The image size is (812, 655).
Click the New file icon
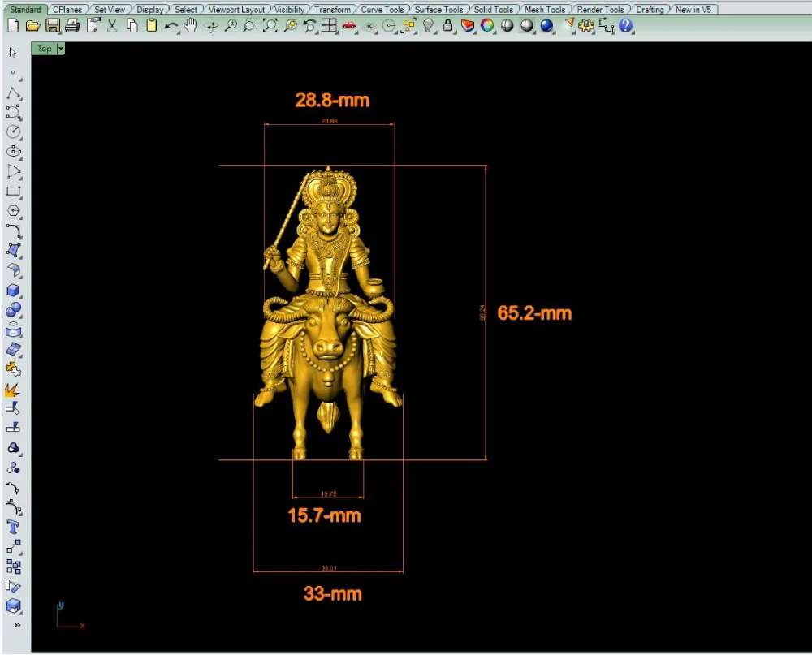pyautogui.click(x=13, y=25)
